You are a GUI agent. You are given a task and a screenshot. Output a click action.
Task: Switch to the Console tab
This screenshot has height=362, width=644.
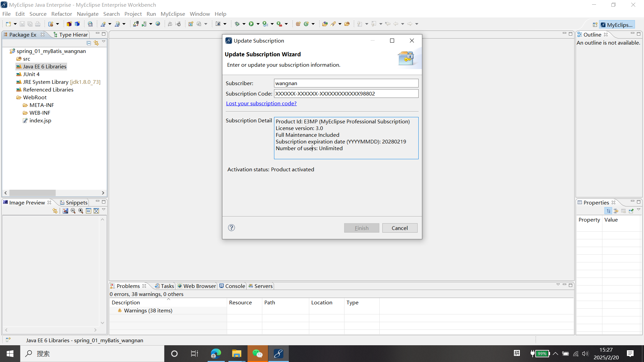[232, 286]
